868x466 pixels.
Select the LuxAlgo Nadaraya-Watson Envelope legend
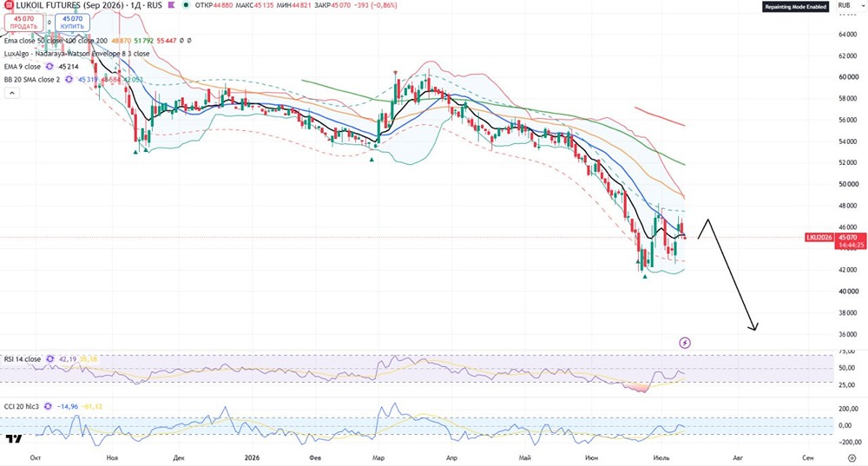pos(76,54)
